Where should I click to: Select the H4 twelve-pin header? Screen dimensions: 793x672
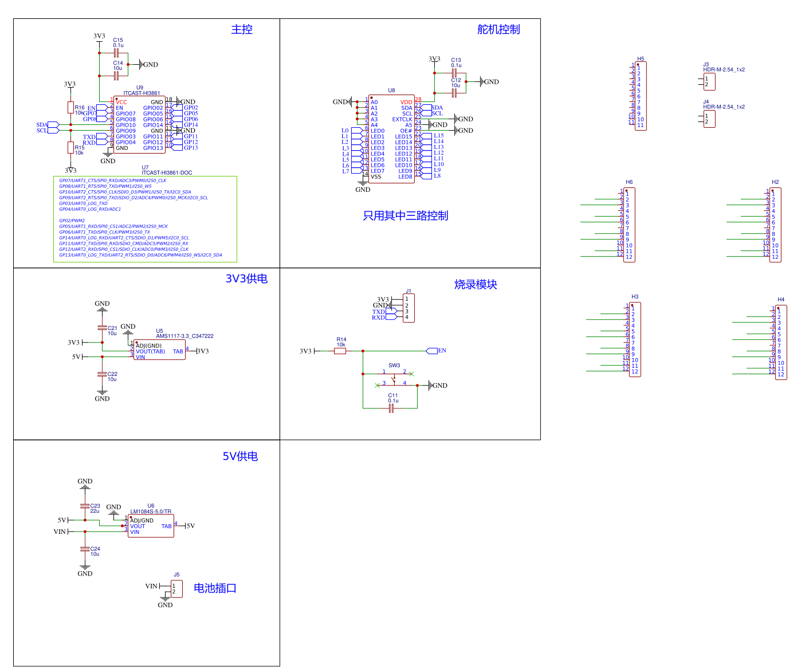point(781,342)
